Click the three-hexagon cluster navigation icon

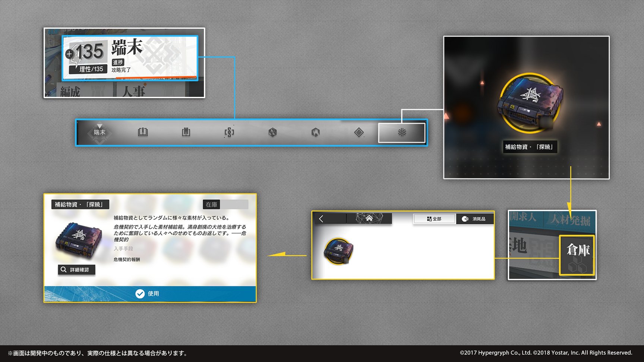272,132
